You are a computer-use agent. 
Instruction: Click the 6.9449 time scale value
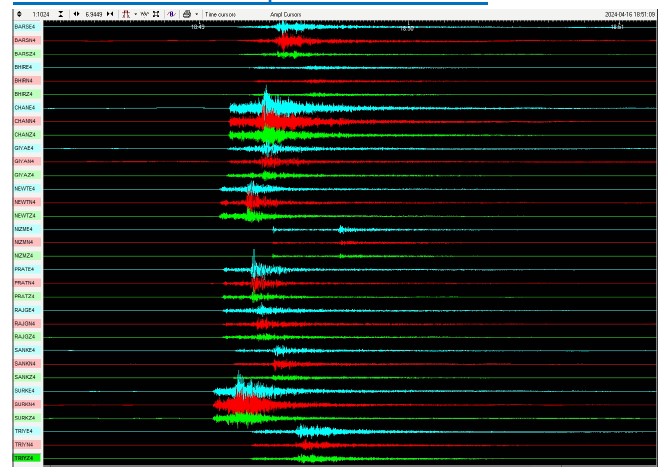point(94,15)
